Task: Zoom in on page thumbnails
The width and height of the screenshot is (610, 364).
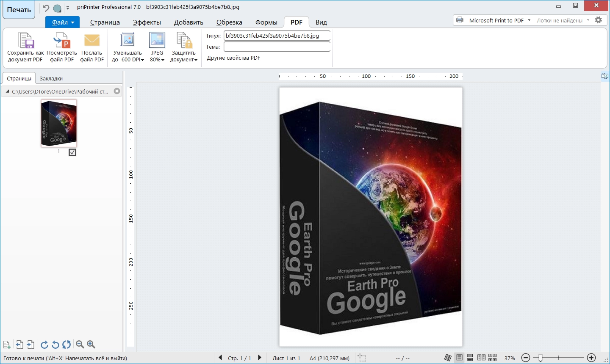Action: (91, 345)
